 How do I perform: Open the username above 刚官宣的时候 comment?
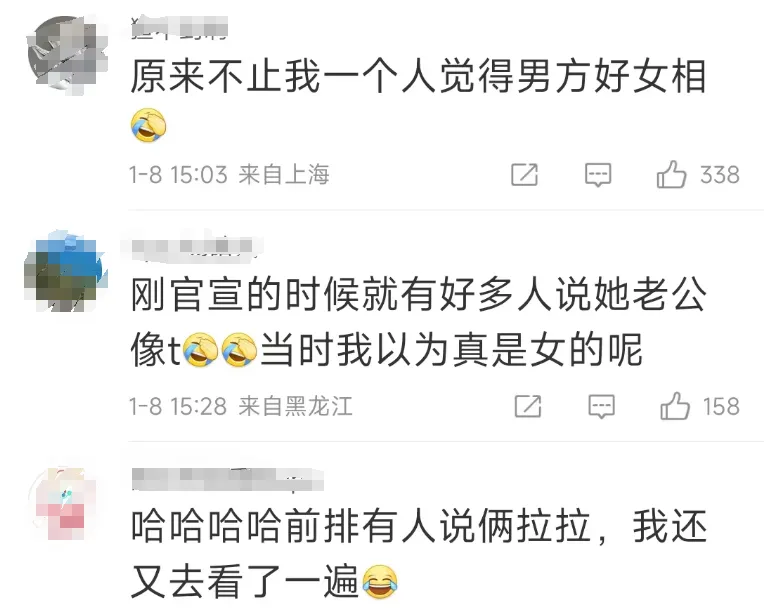point(192,247)
